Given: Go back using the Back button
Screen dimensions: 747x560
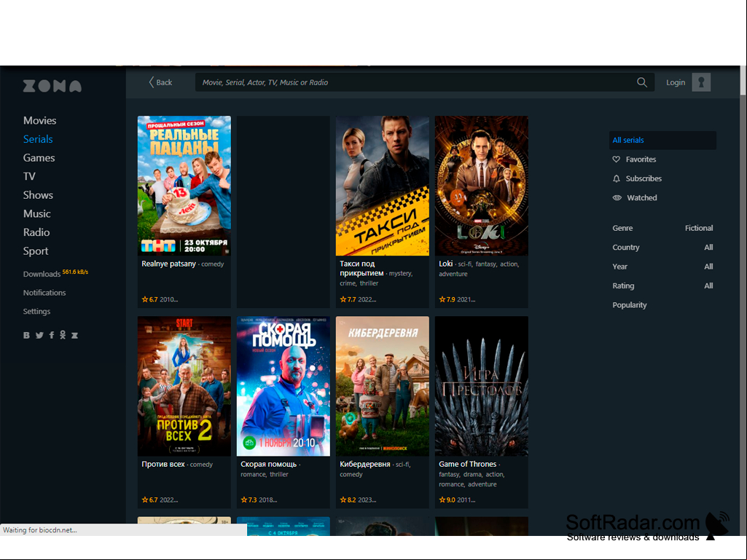Looking at the screenshot, I should tap(160, 82).
